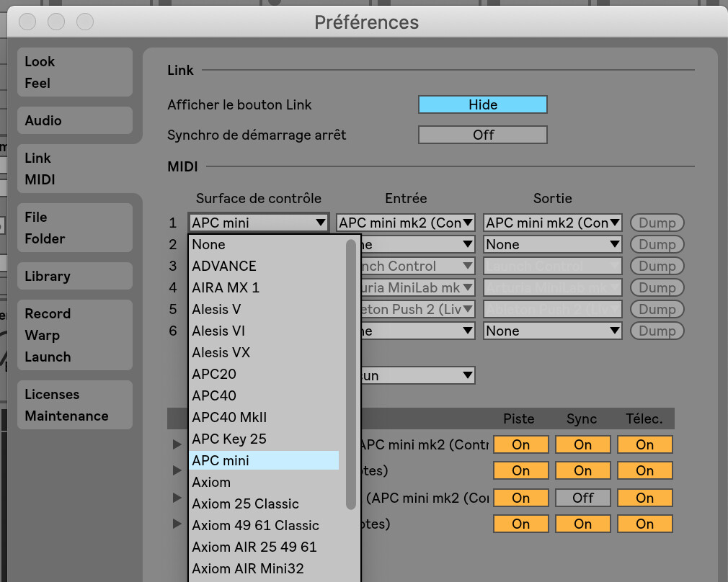This screenshot has height=582, width=728.
Task: Select AIRA MX 1 control surface
Action: 265,287
